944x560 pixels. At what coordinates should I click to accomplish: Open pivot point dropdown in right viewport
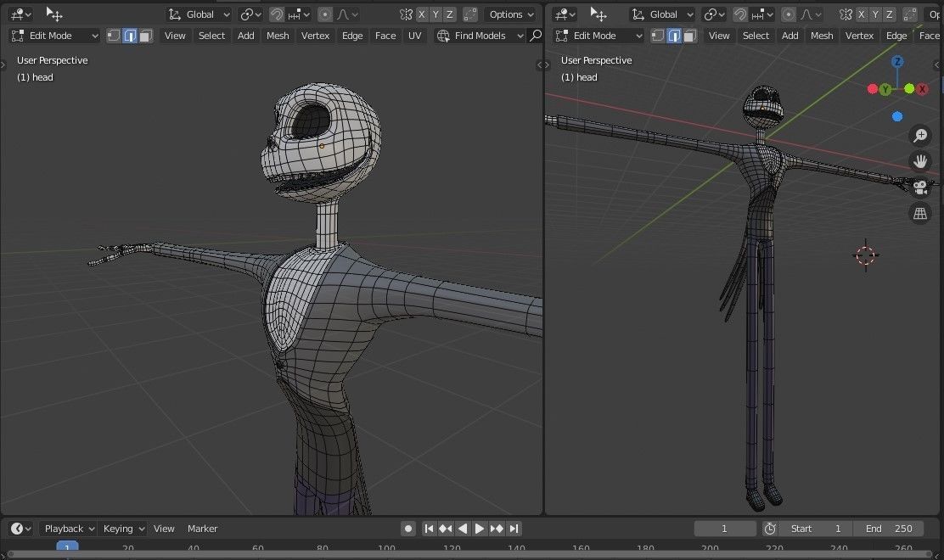(713, 14)
